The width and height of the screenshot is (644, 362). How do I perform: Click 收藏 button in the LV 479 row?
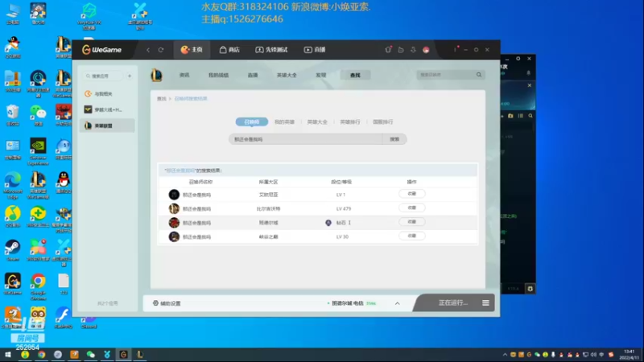click(412, 208)
